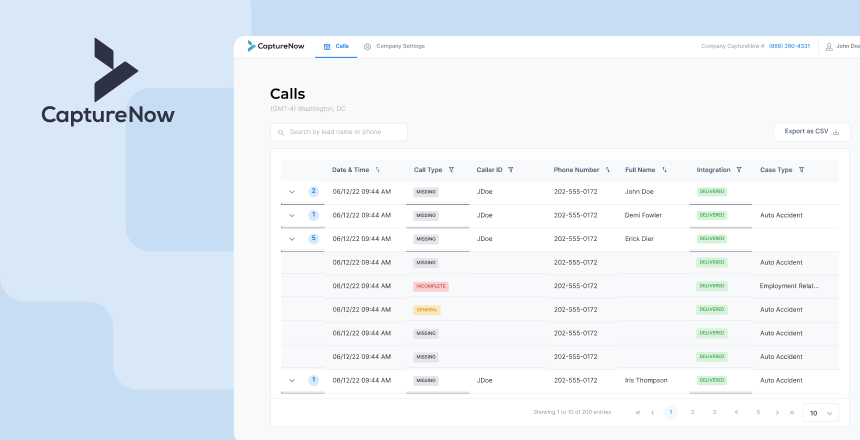860x440 pixels.
Task: Expand the Demi Fowler call row
Action: point(292,215)
